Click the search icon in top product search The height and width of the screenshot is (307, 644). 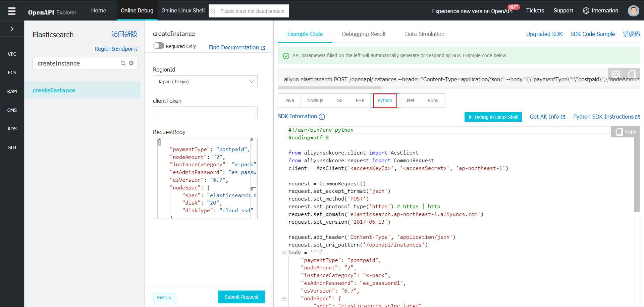click(x=213, y=11)
